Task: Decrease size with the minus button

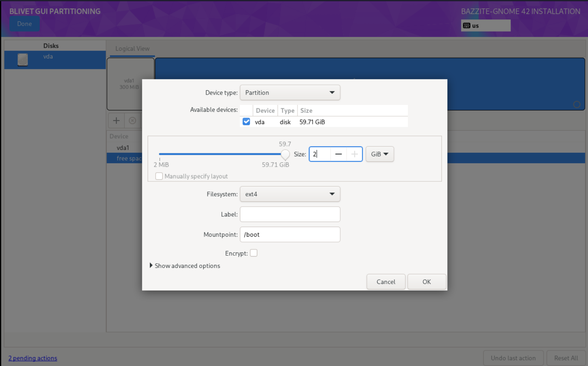Action: 338,154
